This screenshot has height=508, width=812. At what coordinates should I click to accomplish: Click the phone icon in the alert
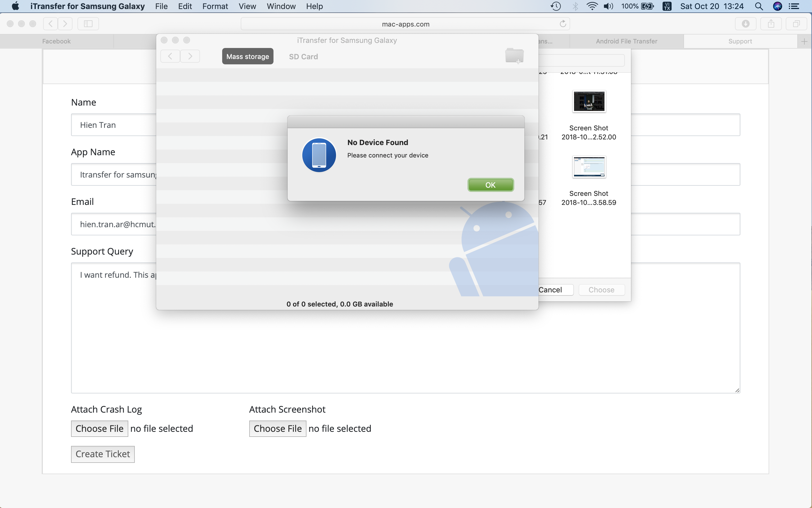point(319,155)
